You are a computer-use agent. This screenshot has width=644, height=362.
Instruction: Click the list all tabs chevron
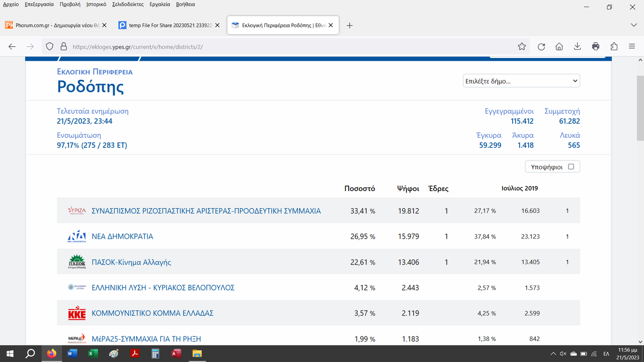click(x=633, y=25)
